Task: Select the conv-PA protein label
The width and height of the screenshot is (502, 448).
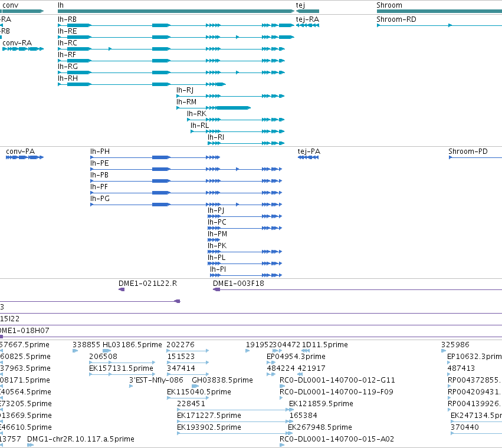Action: [x=20, y=151]
